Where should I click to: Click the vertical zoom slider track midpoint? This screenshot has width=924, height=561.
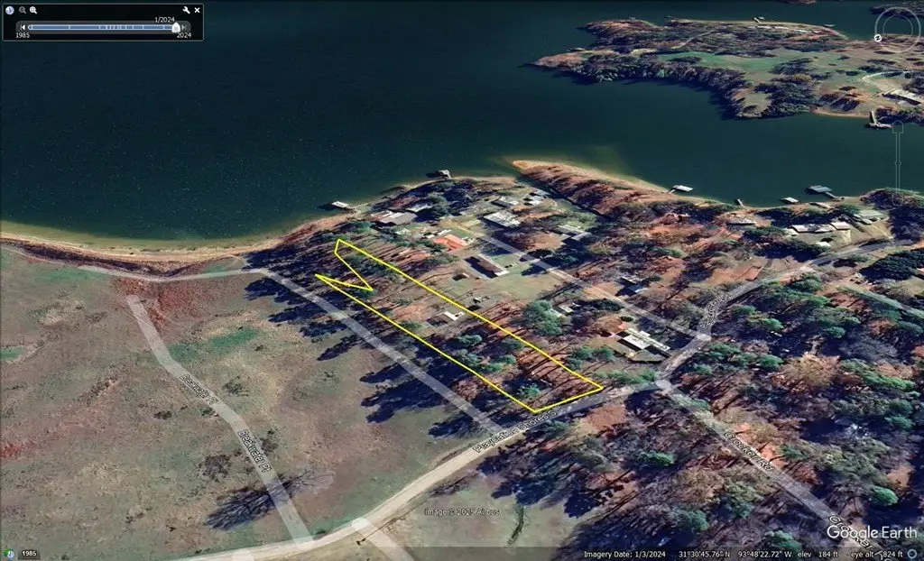point(898,162)
